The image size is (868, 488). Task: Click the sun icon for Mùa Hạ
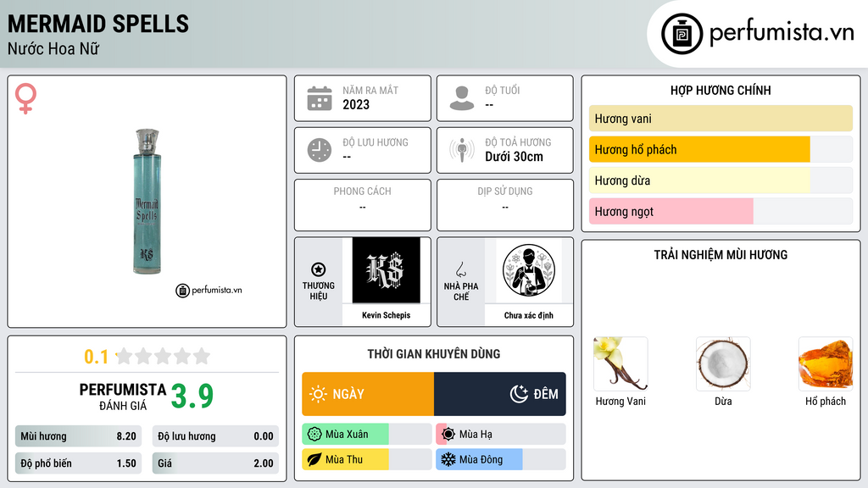(448, 435)
